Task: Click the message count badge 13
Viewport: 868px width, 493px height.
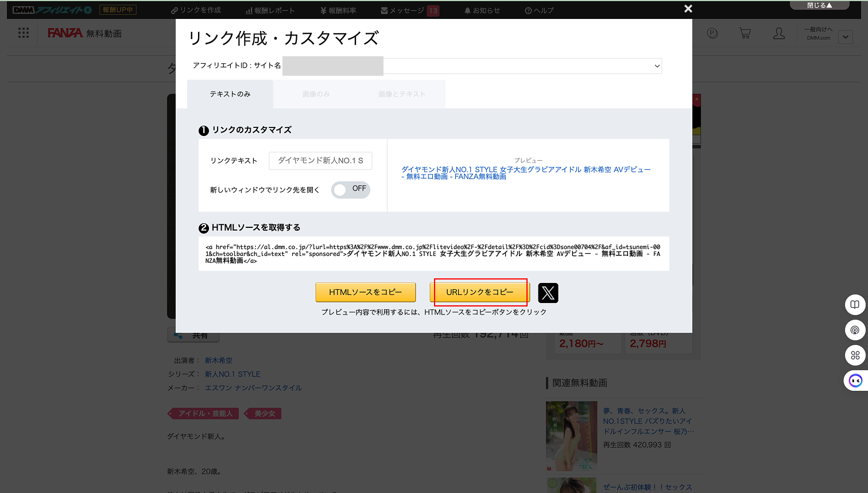Action: coord(433,10)
